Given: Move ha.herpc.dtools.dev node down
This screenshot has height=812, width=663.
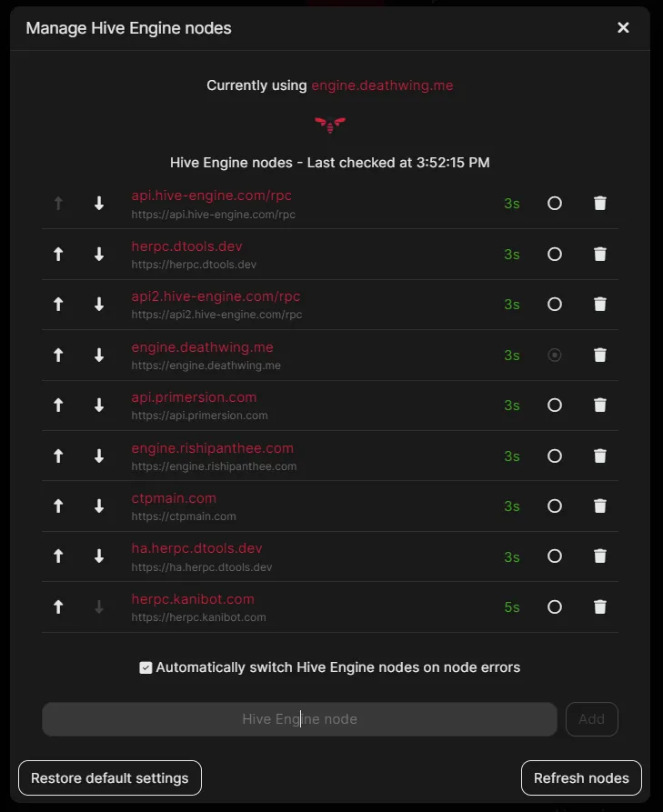Looking at the screenshot, I should pos(99,556).
